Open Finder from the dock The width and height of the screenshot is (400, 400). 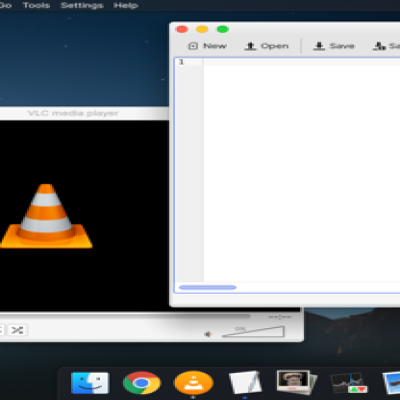[x=90, y=383]
